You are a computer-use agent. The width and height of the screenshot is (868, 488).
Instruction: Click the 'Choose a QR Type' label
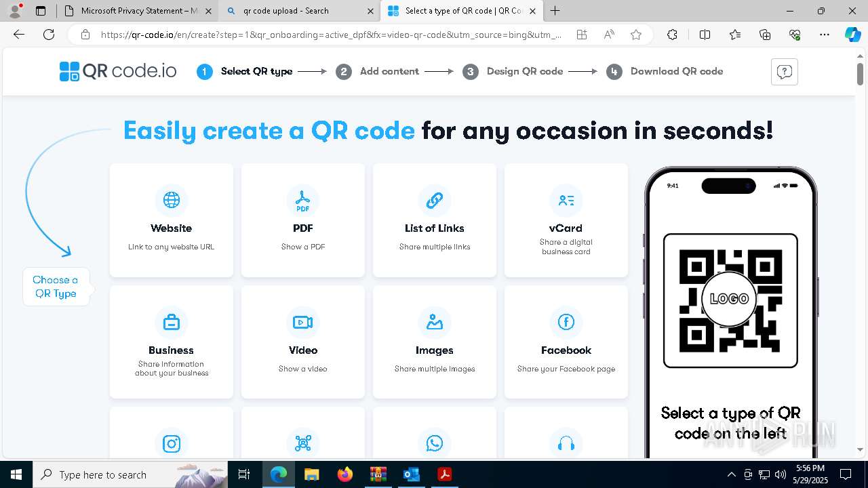pos(56,287)
